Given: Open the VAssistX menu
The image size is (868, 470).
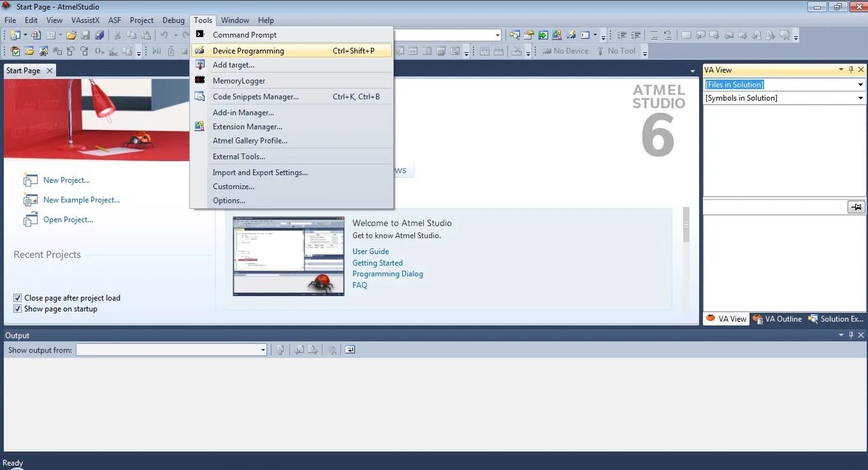Looking at the screenshot, I should pyautogui.click(x=85, y=20).
